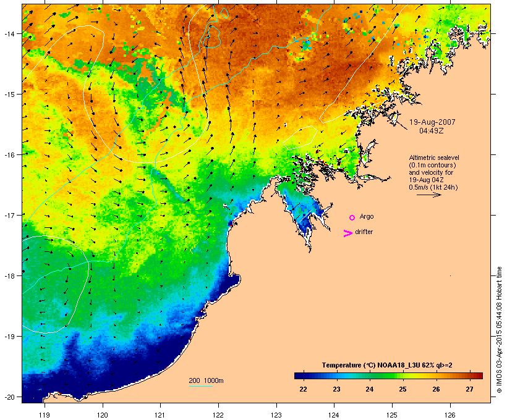The width and height of the screenshot is (507, 420).
Task: Click the magenta drifter legend symbol
Action: tap(348, 233)
